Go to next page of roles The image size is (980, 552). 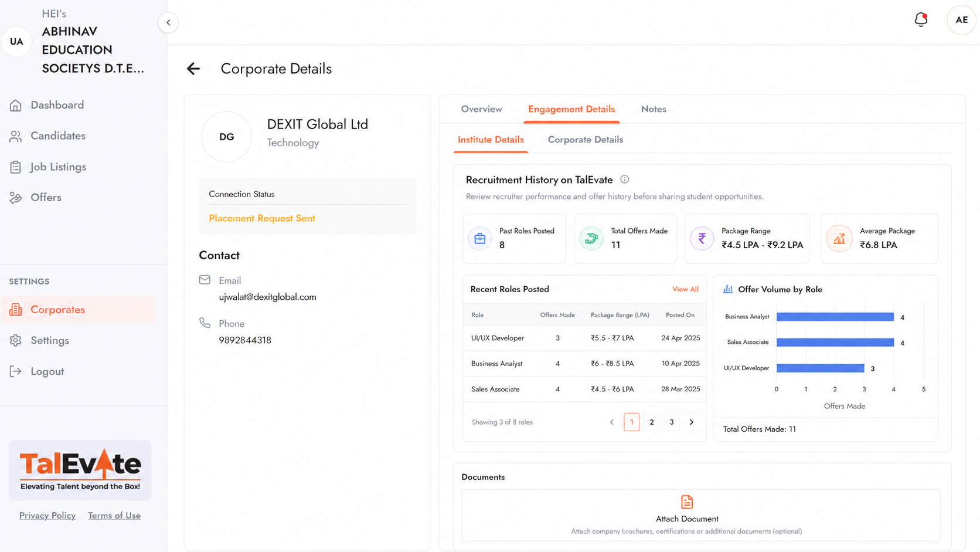coord(692,422)
